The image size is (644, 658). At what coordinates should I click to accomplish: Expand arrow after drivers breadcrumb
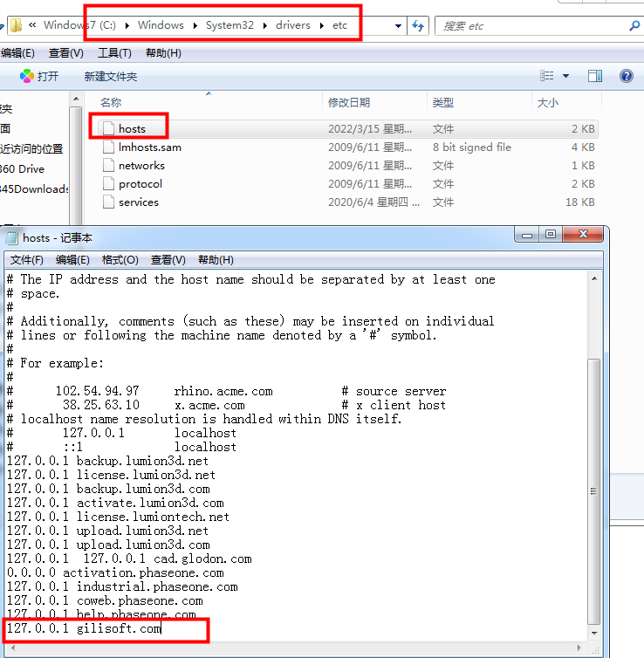coord(322,25)
